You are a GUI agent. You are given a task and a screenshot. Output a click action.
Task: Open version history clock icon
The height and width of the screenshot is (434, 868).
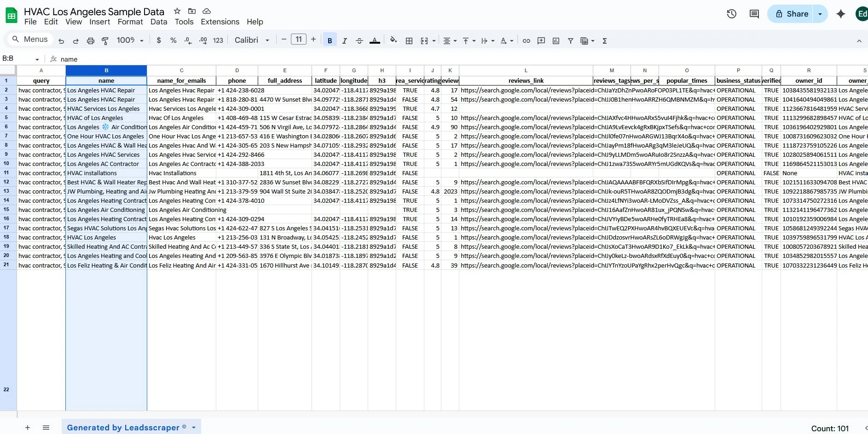click(732, 14)
